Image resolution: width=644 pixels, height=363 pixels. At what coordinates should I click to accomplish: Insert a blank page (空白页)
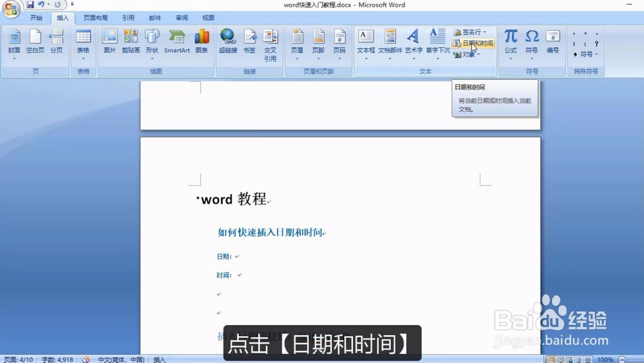pos(35,41)
